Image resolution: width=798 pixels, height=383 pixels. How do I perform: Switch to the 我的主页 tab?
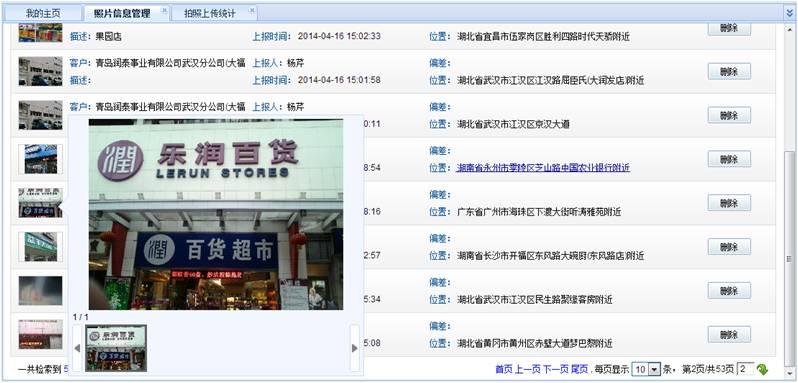click(43, 14)
